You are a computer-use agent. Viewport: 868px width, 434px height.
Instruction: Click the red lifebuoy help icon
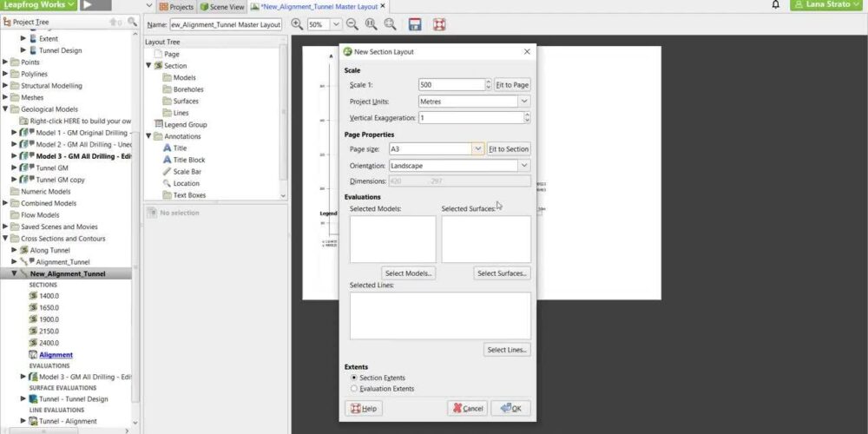tap(439, 25)
